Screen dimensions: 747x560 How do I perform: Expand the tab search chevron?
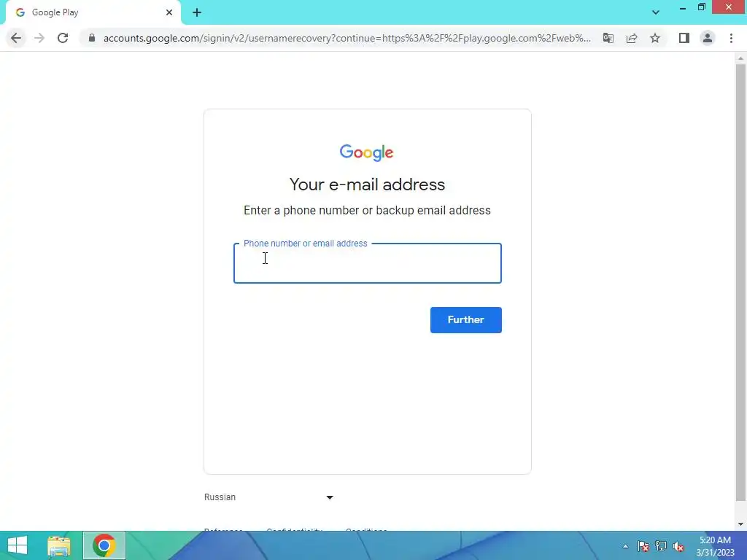click(x=656, y=12)
